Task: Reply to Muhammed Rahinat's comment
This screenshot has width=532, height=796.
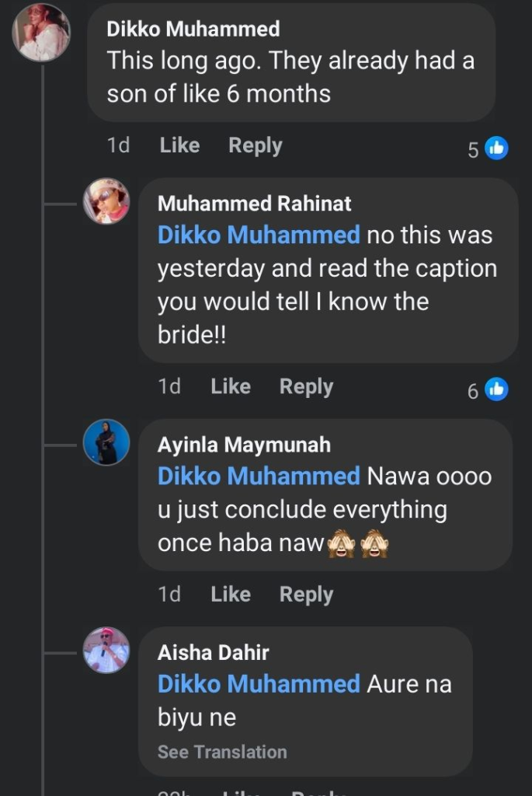Action: pos(306,386)
